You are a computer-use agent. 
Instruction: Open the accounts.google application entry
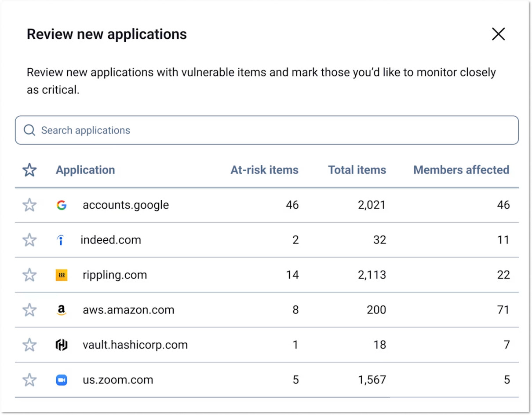coord(126,205)
